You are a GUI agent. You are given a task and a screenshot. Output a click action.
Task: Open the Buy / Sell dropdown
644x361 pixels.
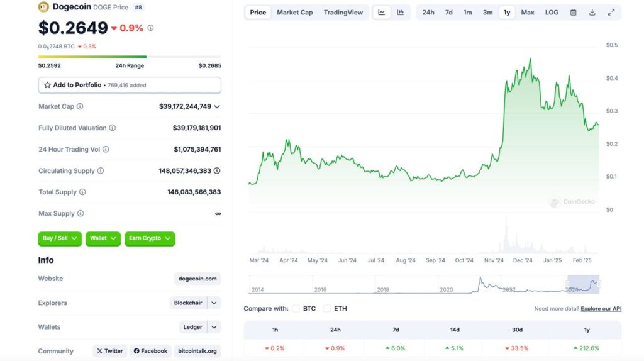[60, 238]
